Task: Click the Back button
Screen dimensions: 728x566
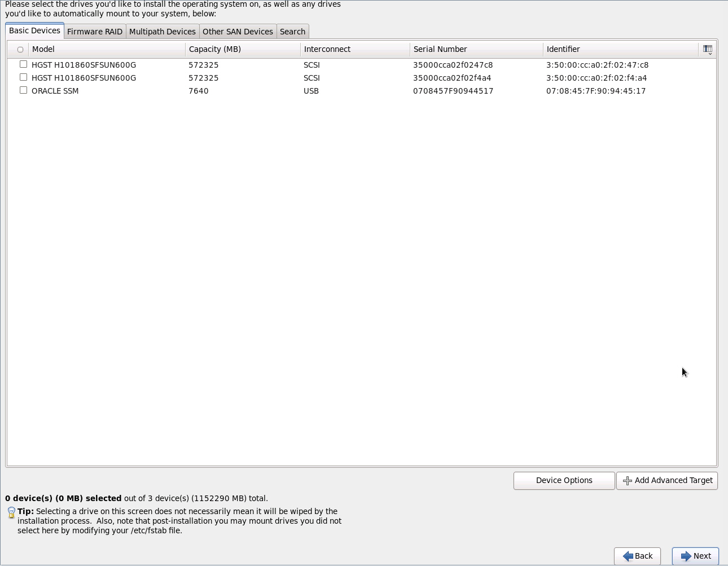Action: click(x=637, y=556)
